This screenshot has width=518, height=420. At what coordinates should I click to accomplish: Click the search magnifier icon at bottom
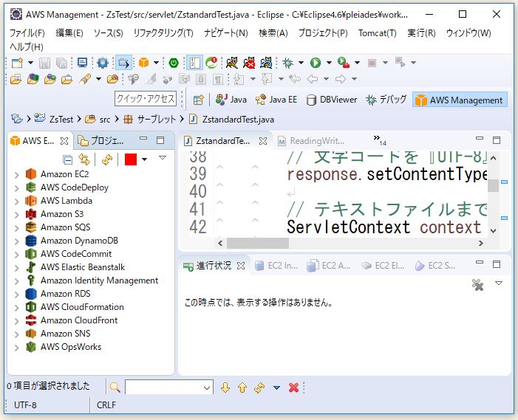click(115, 388)
